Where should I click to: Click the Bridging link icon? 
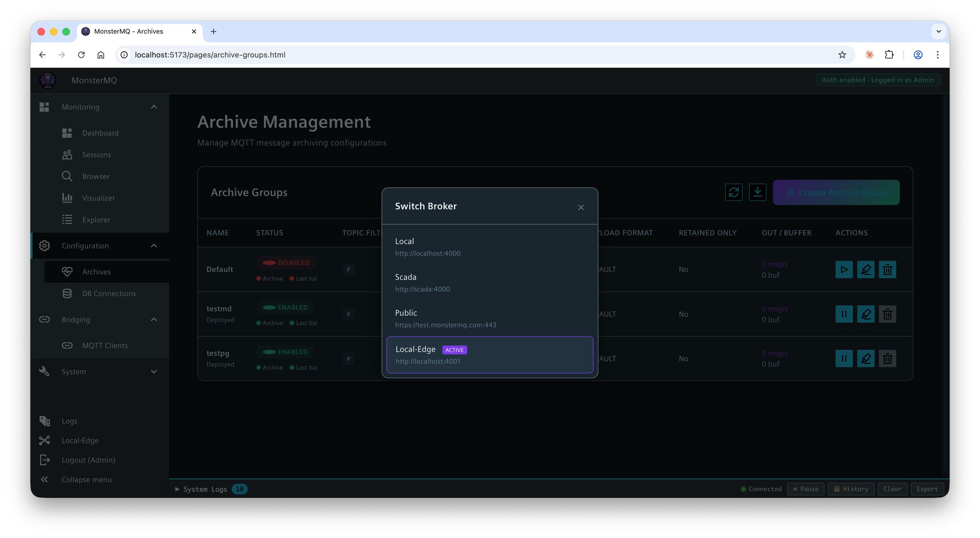click(x=45, y=319)
